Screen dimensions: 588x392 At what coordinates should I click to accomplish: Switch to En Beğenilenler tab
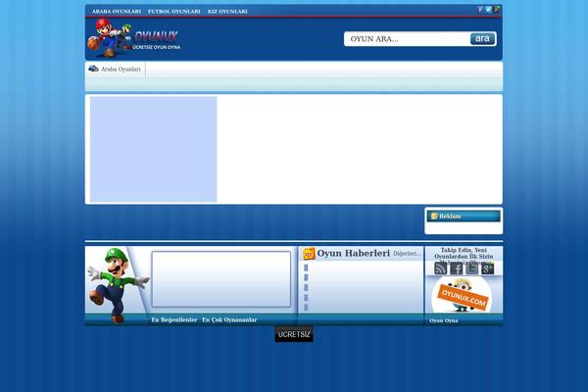point(174,320)
